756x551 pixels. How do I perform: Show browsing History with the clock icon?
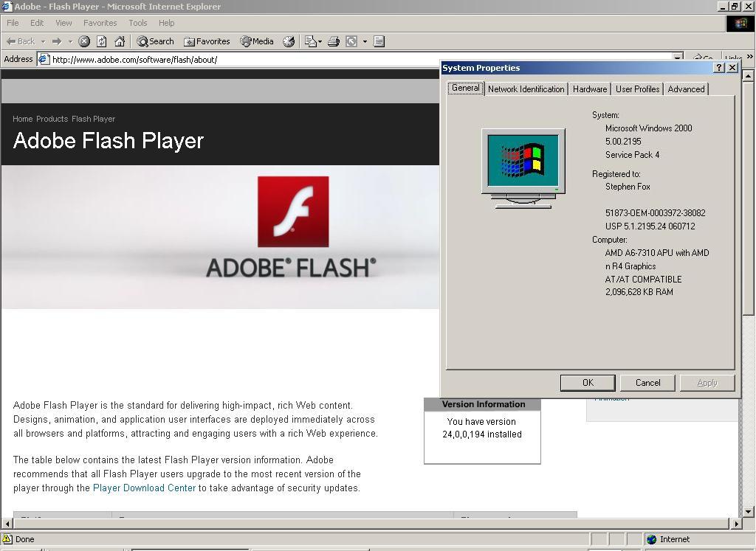pos(289,41)
